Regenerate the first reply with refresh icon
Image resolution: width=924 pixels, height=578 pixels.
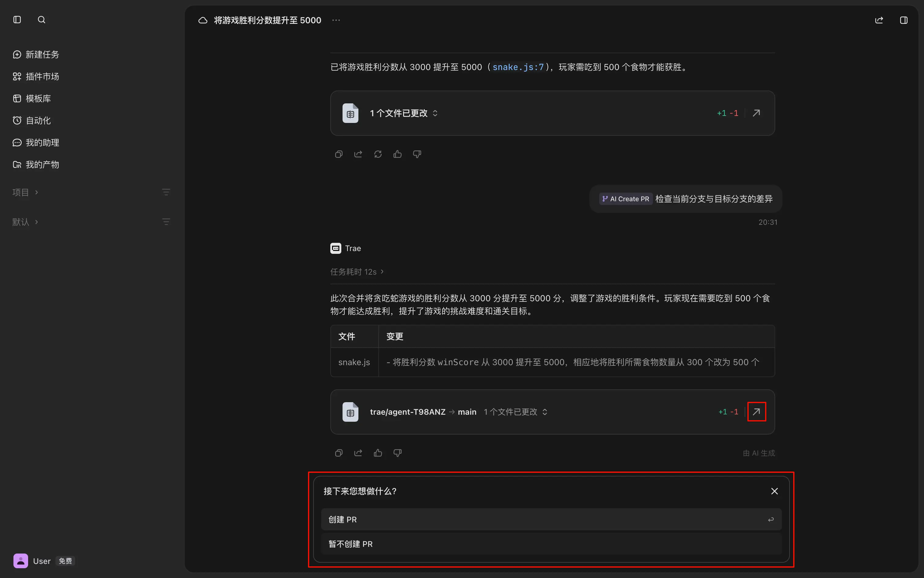(378, 154)
